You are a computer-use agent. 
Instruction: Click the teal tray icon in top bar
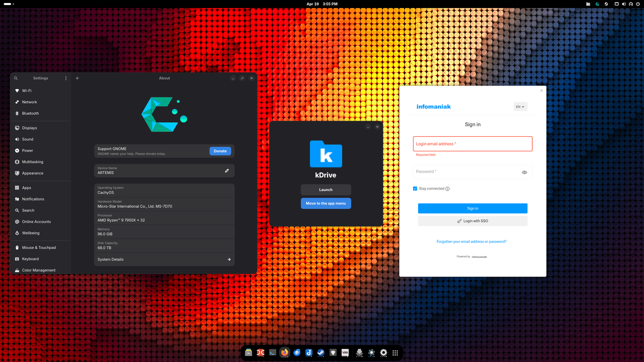pos(597,4)
